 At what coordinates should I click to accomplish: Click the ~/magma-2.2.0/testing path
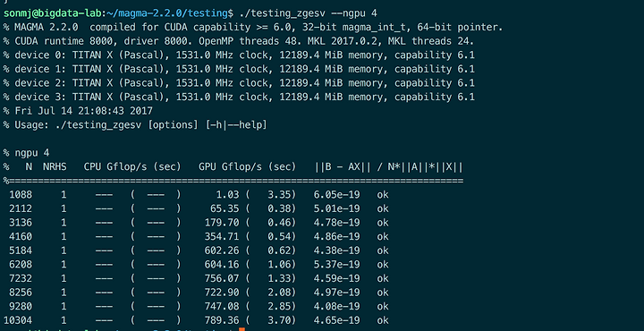coord(166,13)
